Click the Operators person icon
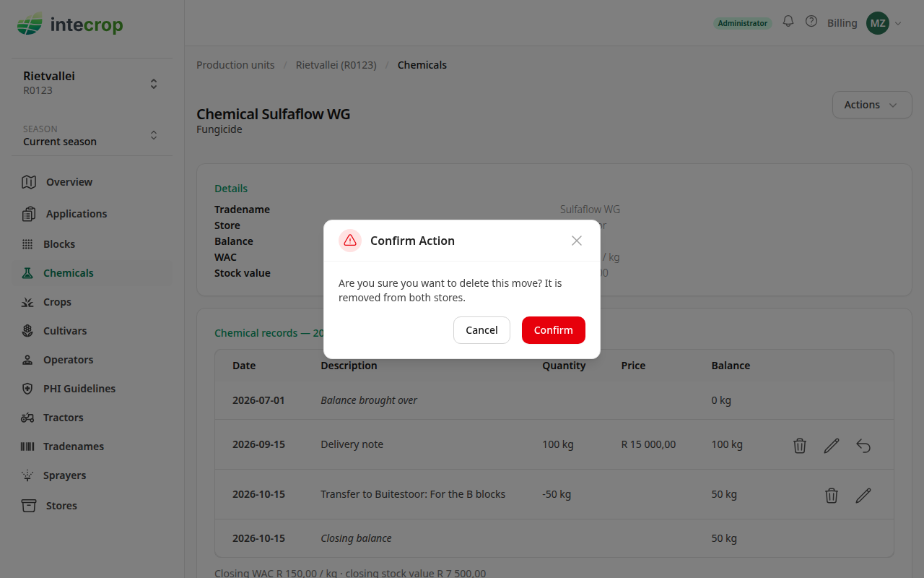The height and width of the screenshot is (578, 924). click(27, 360)
